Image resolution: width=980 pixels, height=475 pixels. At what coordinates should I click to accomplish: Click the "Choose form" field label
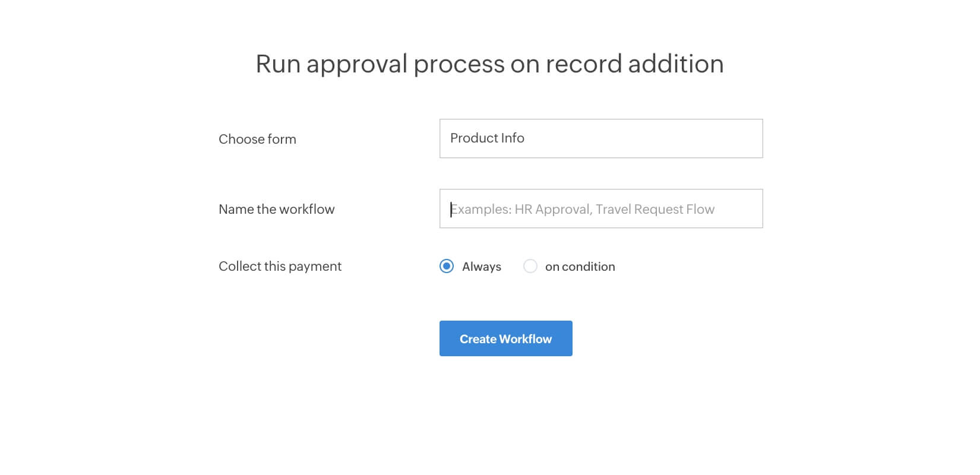point(257,139)
